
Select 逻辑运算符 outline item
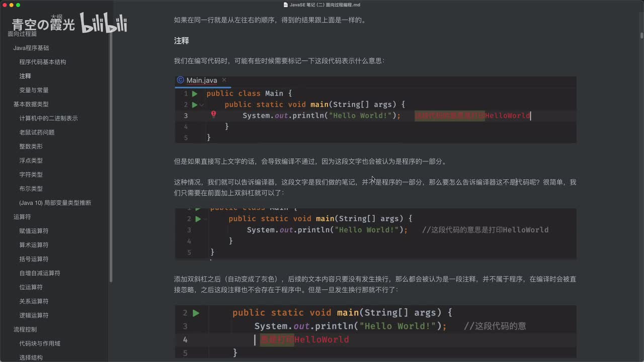tap(34, 315)
